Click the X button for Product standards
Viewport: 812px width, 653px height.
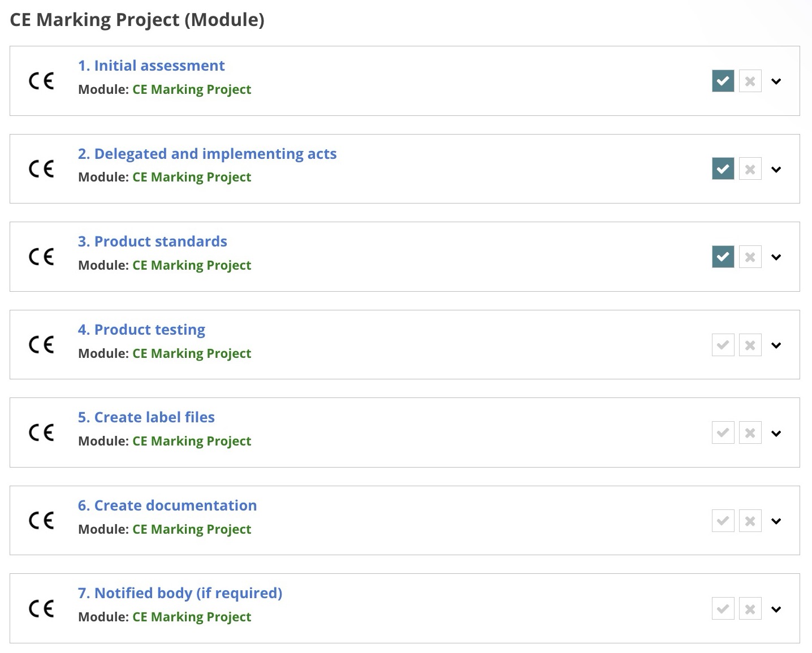(750, 257)
